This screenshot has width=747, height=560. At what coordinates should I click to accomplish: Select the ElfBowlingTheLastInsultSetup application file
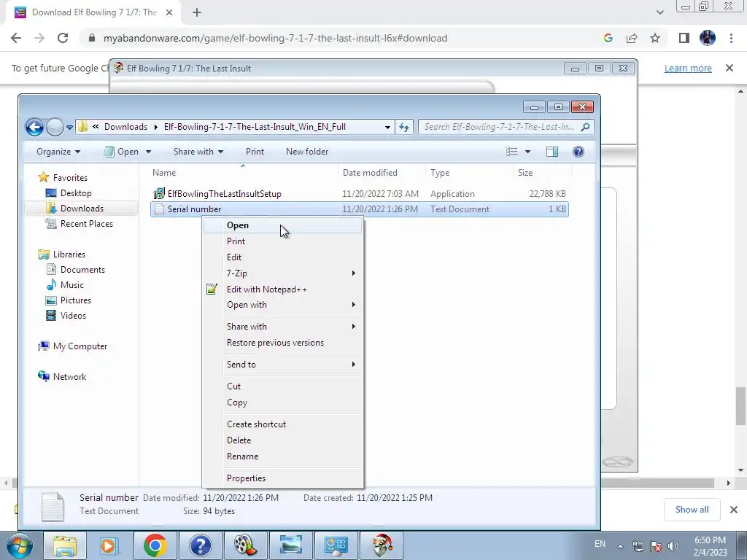360,194
